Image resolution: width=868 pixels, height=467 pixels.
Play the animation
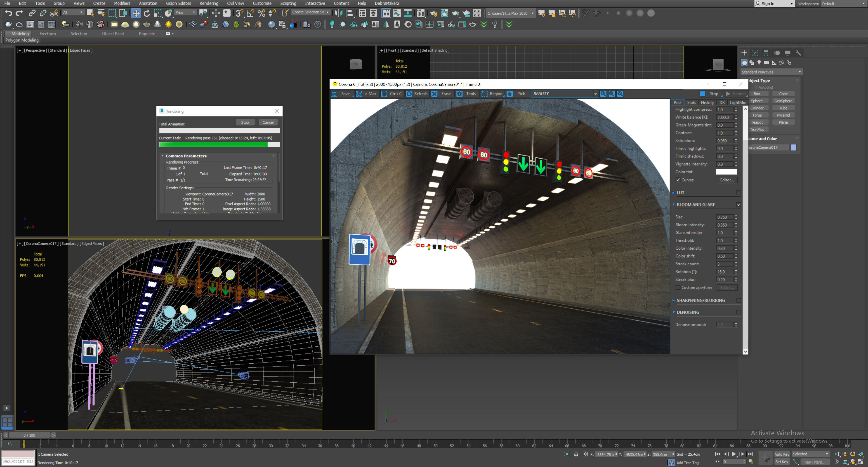[734, 454]
